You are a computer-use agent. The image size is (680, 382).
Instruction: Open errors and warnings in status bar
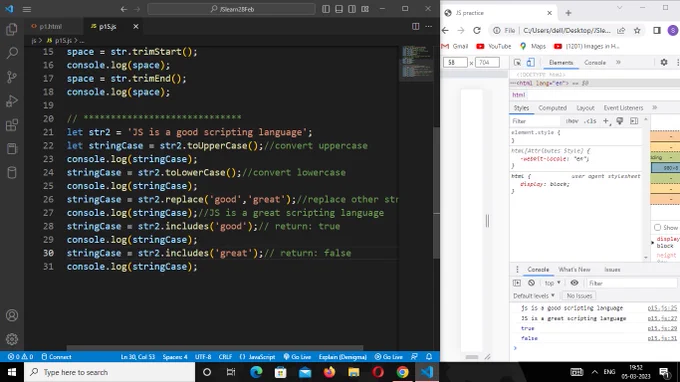20,357
